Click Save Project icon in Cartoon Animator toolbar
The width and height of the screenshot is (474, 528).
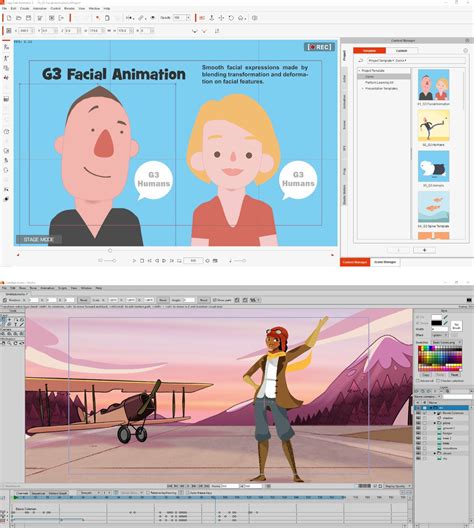pos(29,18)
